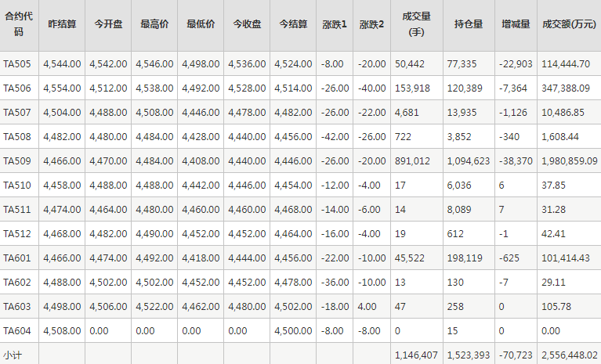This screenshot has height=364, width=601.
Task: Select contract code TA509
Action: pyautogui.click(x=17, y=160)
